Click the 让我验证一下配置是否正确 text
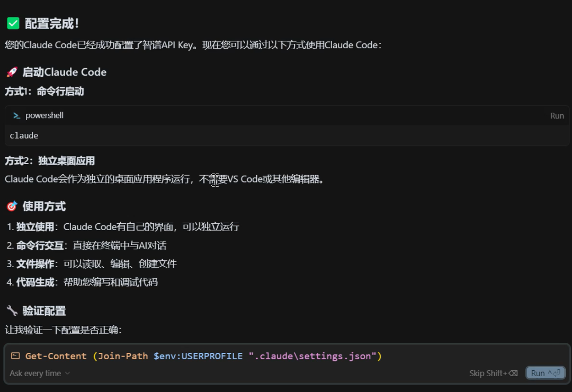This screenshot has height=392, width=572. pos(63,330)
